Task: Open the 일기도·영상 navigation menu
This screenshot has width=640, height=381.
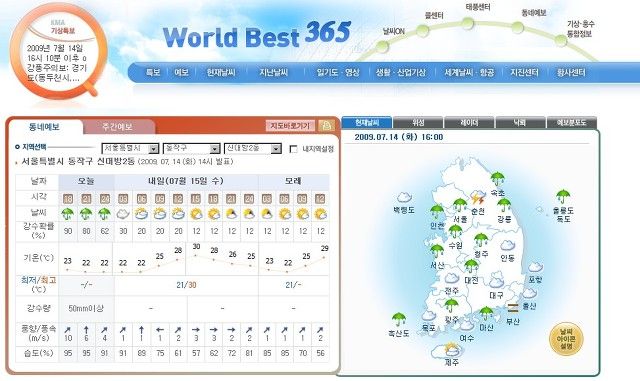Action: click(x=338, y=73)
